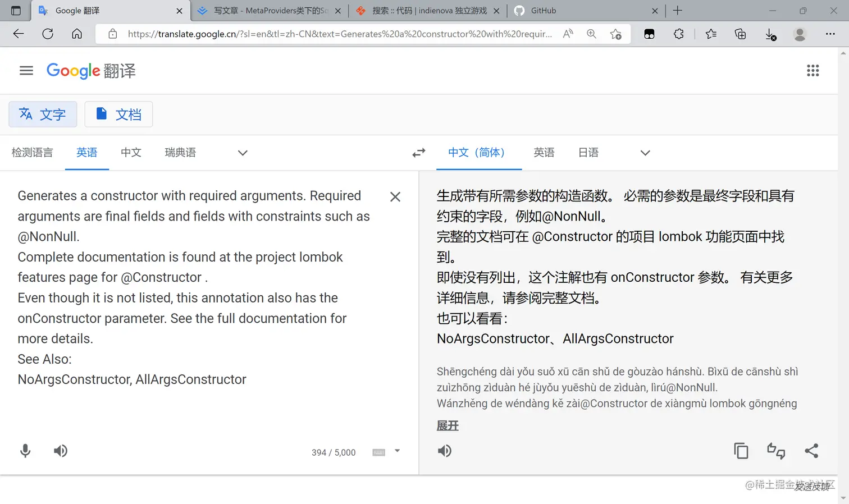Select 中文（简体） as target language
The height and width of the screenshot is (504, 849).
tap(479, 153)
